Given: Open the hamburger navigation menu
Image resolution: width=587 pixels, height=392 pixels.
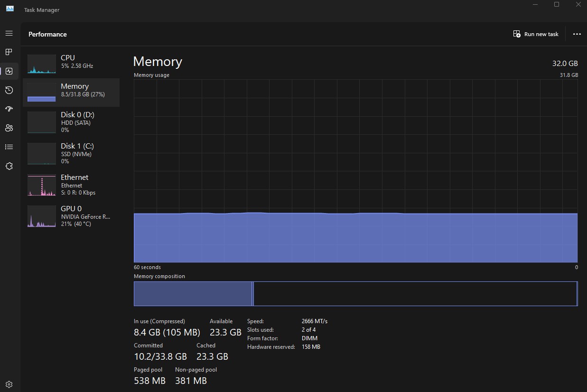Looking at the screenshot, I should [9, 33].
